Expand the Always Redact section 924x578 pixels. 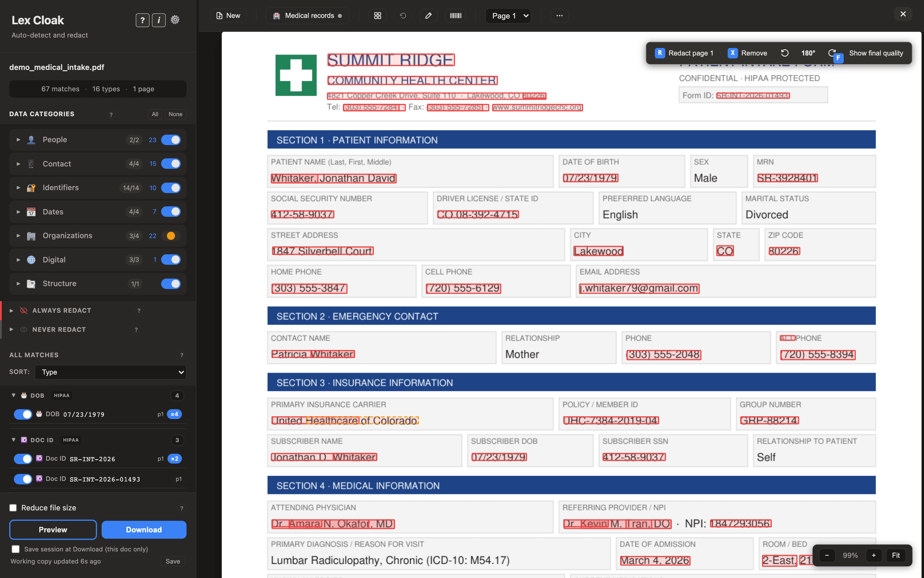(x=12, y=310)
